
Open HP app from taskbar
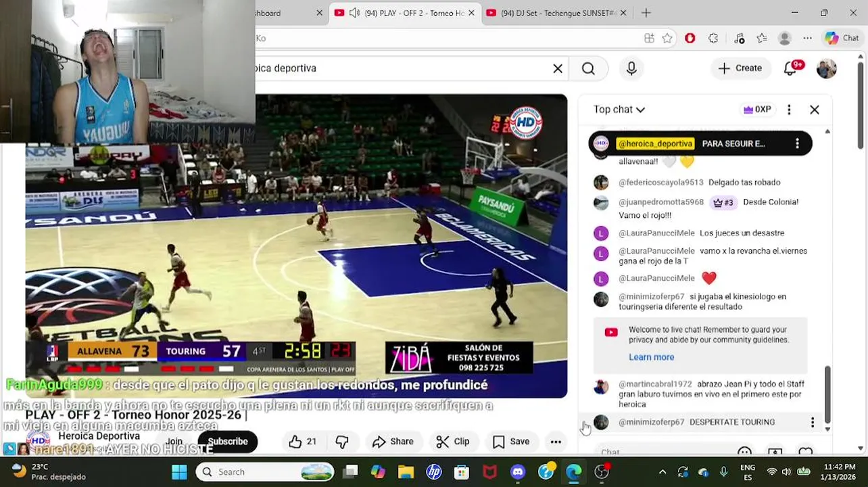tap(433, 472)
